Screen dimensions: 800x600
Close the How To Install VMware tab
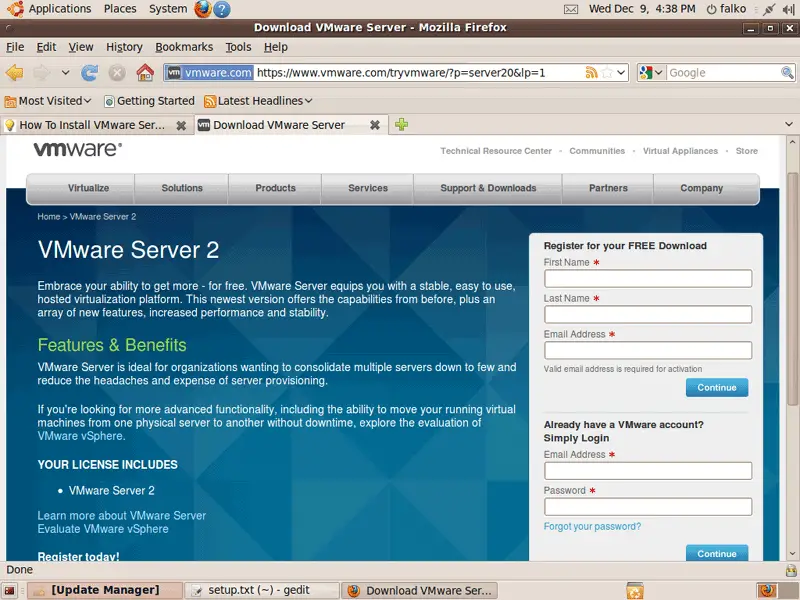pyautogui.click(x=181, y=126)
